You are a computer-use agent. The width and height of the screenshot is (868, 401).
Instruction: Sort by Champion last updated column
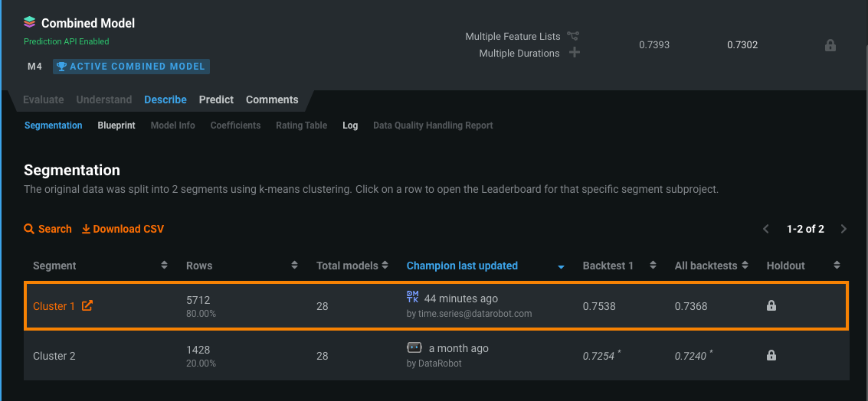click(561, 266)
